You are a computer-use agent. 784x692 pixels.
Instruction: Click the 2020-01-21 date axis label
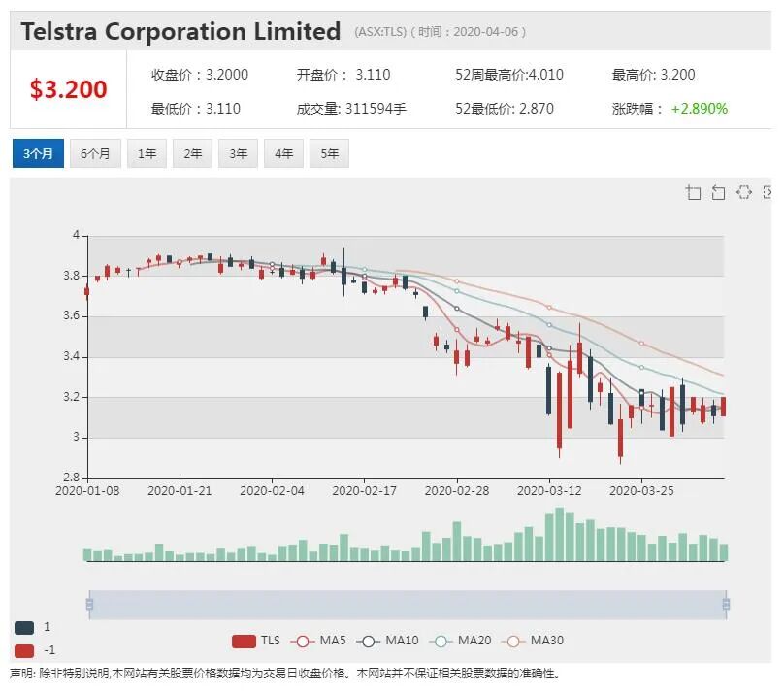(x=180, y=491)
